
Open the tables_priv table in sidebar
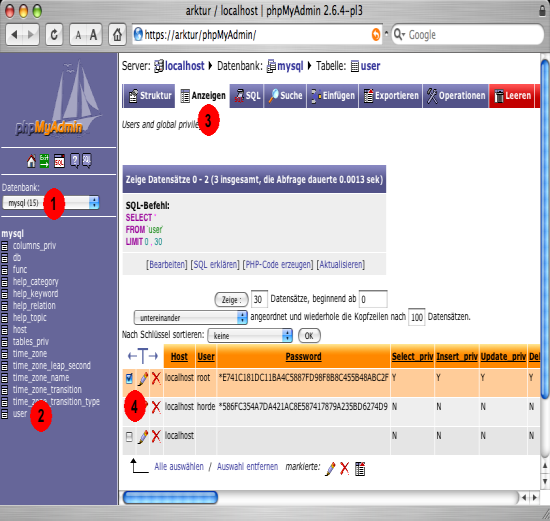point(31,342)
